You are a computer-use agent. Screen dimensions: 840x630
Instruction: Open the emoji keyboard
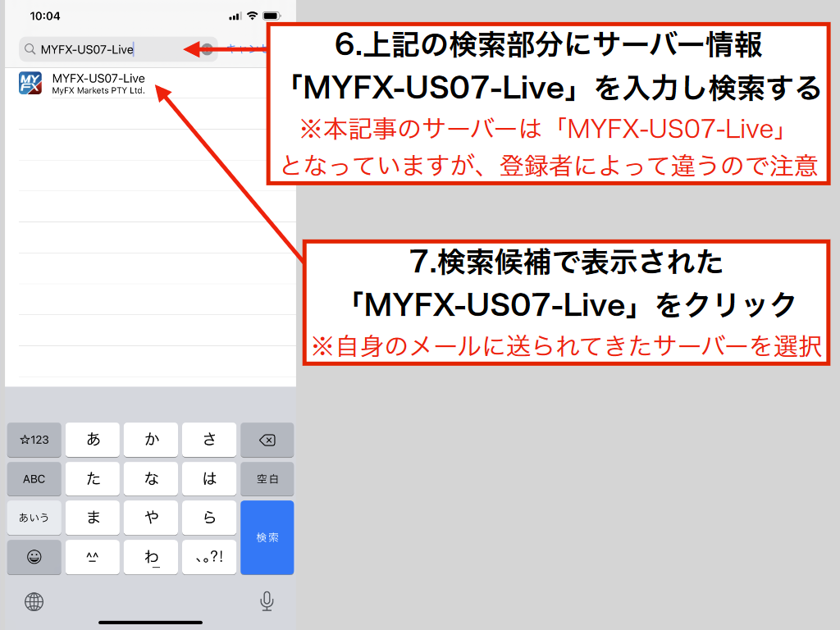point(34,557)
